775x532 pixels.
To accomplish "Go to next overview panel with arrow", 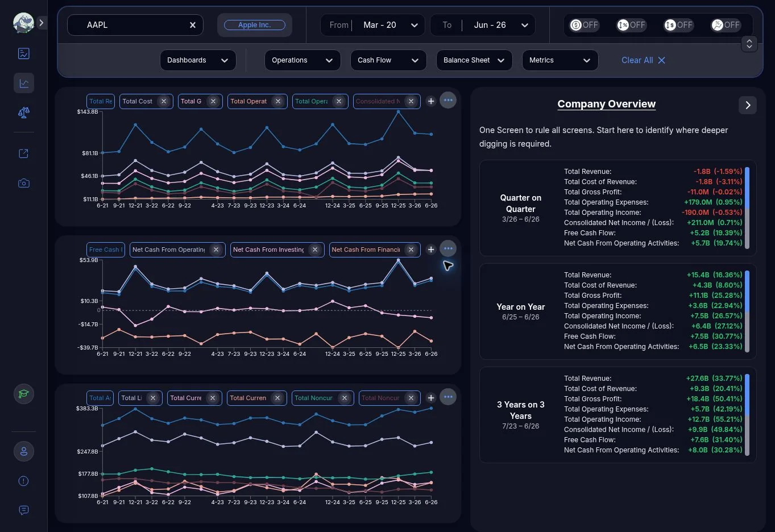I will pos(748,105).
